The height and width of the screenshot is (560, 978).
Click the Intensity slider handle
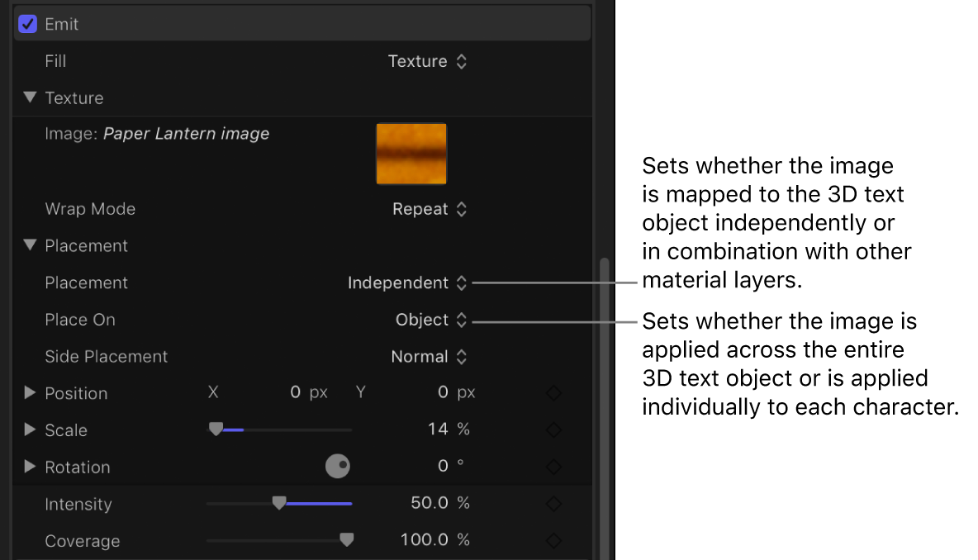pos(279,503)
